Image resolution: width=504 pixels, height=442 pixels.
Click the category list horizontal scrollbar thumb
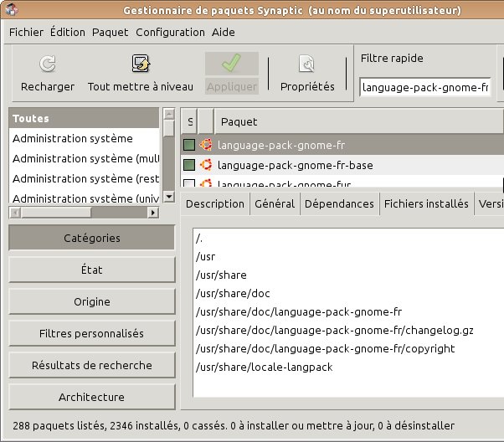56,213
